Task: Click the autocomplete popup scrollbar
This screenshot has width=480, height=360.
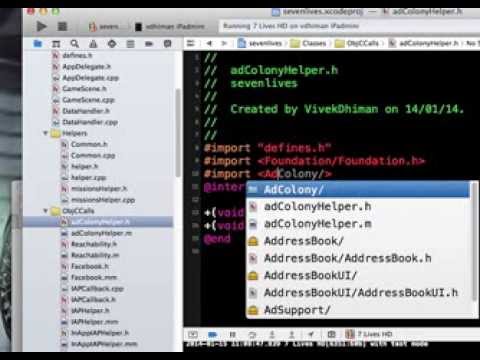Action: click(x=474, y=241)
